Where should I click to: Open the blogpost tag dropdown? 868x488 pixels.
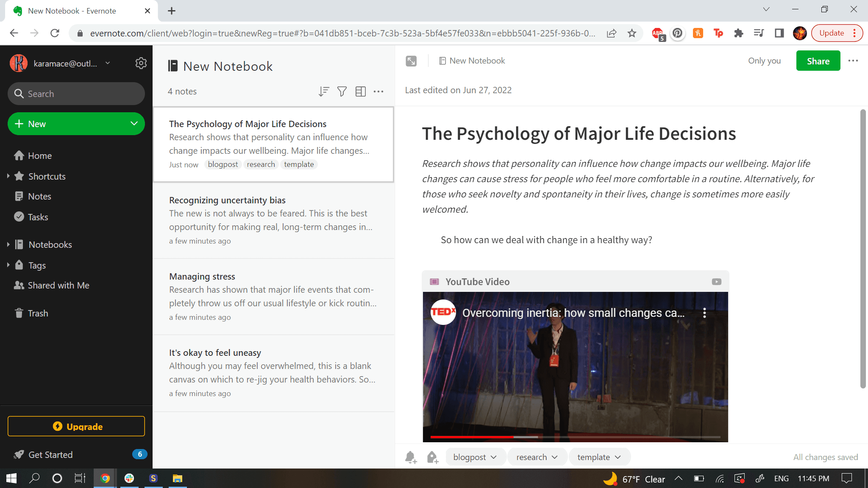click(x=493, y=457)
